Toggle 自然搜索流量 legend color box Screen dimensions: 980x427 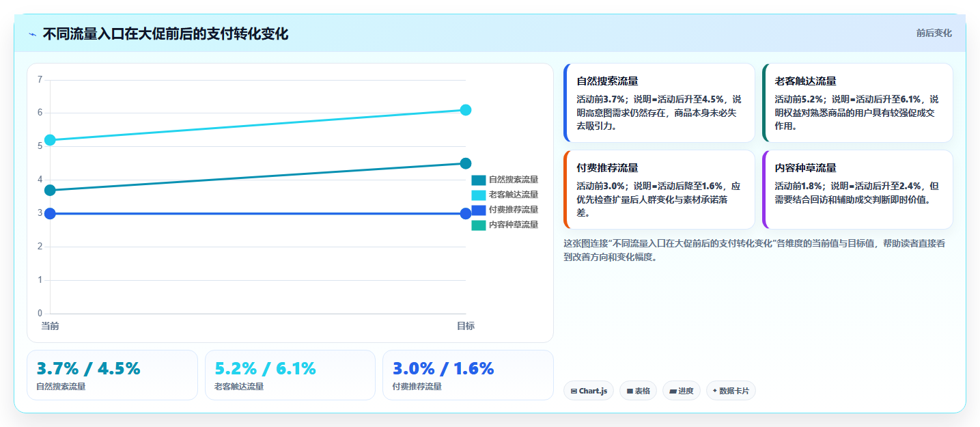(x=479, y=180)
